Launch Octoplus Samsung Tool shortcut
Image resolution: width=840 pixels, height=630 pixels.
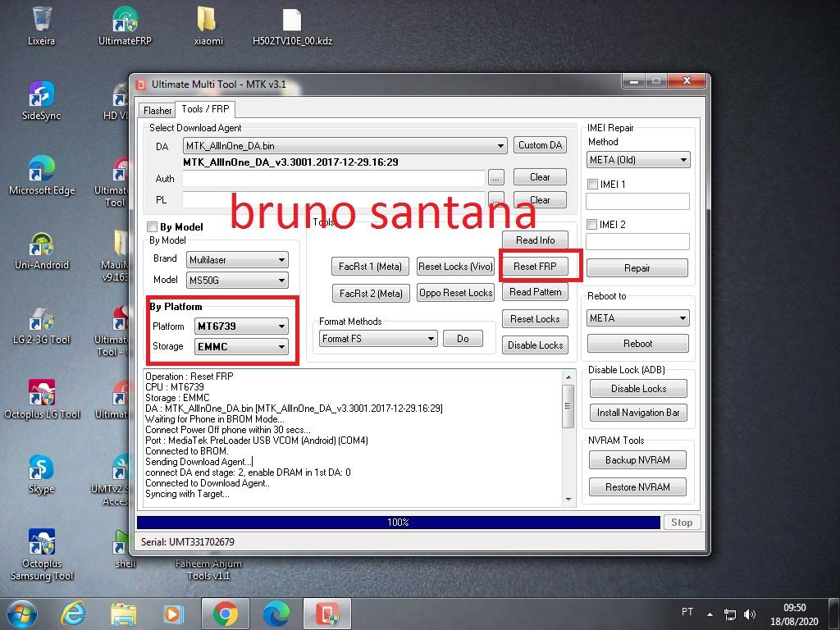tap(42, 555)
